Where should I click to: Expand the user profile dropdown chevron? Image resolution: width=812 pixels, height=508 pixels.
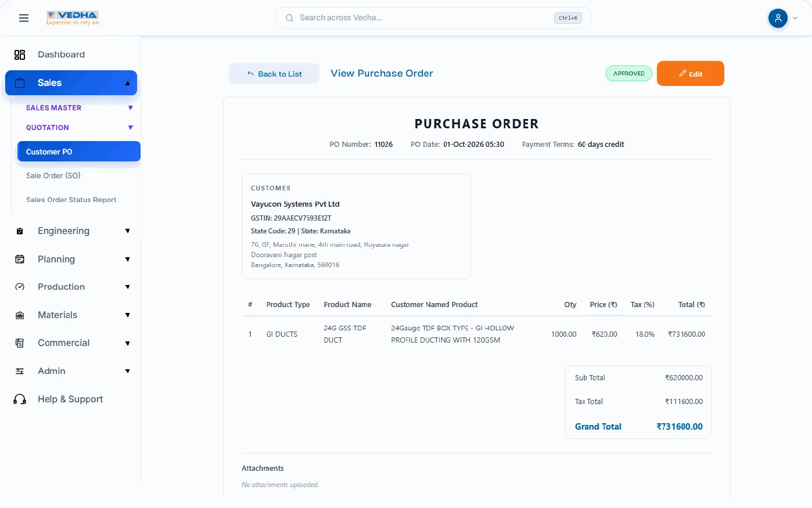coord(795,18)
